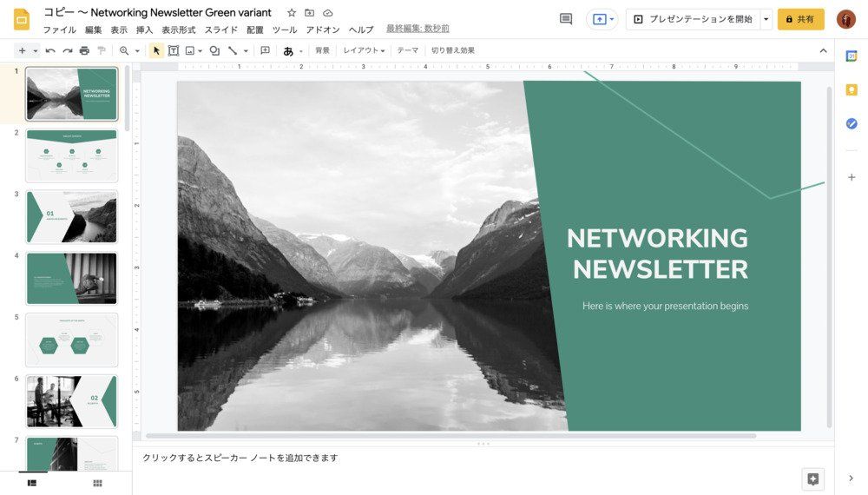Get add-ons with the plus icon

(852, 177)
